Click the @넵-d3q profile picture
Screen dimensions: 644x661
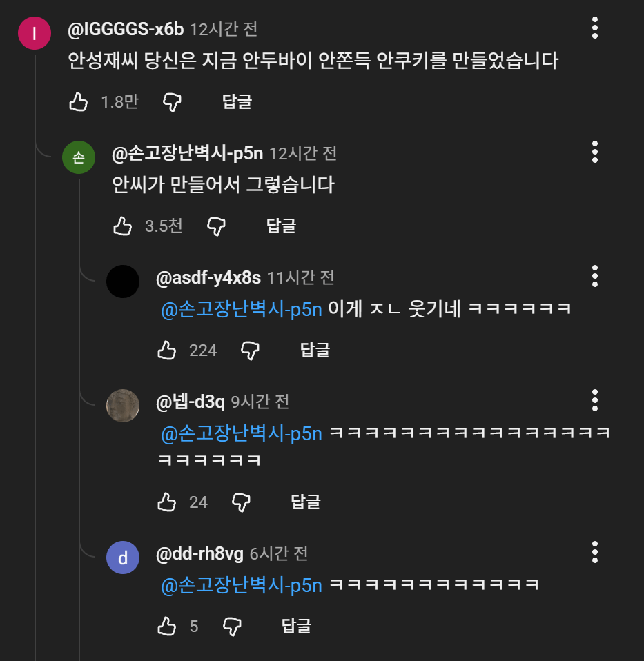tap(123, 406)
